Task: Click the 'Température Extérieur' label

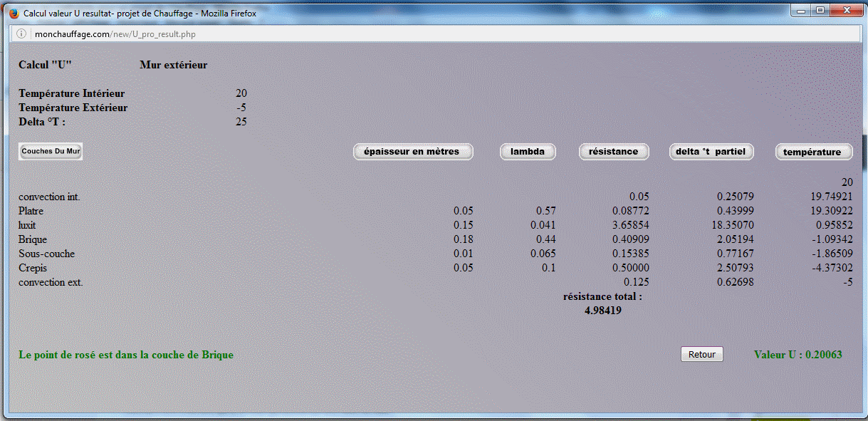Action: (x=73, y=108)
